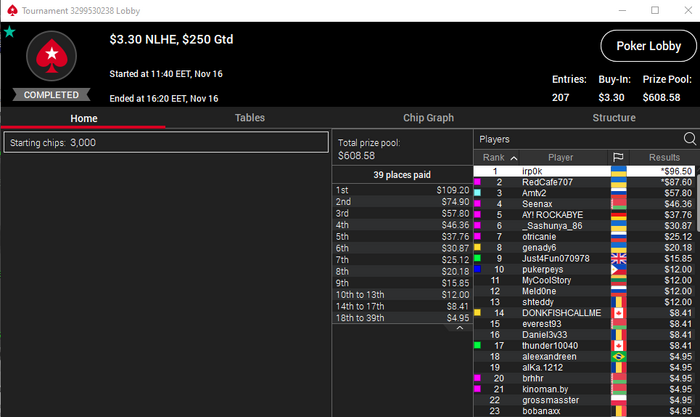Click the cyan color tag beside Amtv2

477,193
